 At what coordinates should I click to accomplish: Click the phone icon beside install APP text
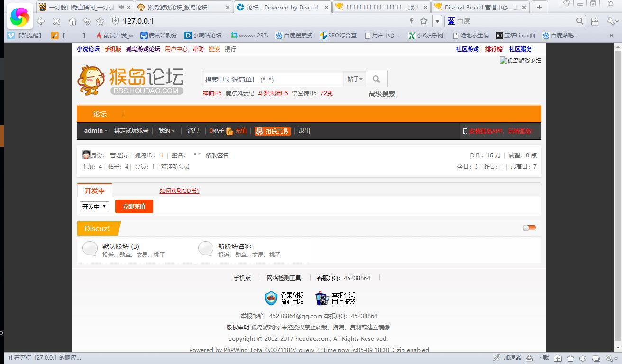[465, 131]
